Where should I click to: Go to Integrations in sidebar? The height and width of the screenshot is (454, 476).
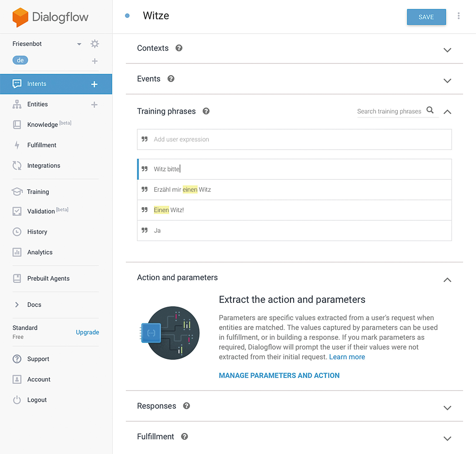[44, 166]
